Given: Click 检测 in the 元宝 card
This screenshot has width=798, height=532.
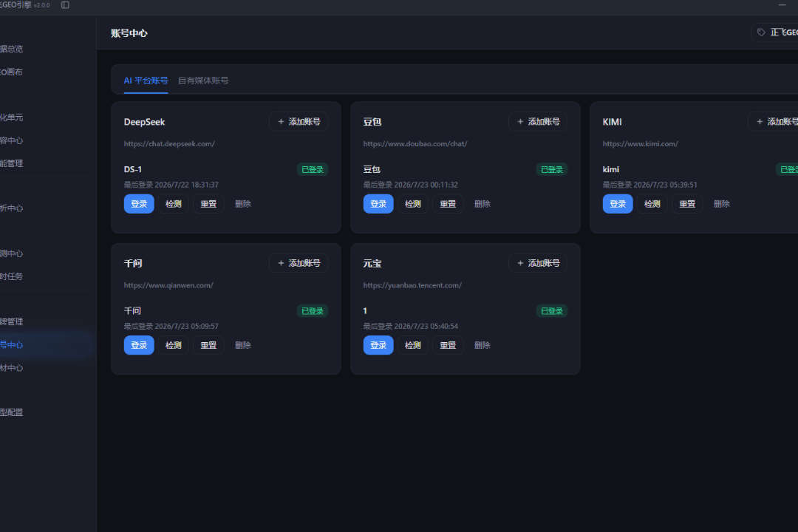Looking at the screenshot, I should [413, 345].
